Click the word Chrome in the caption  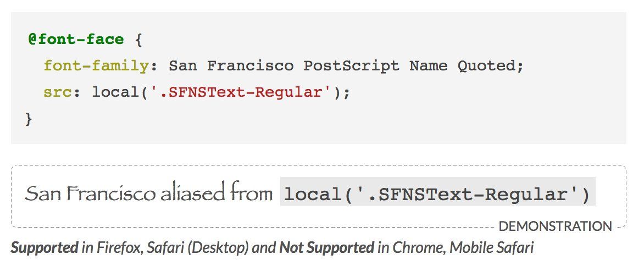[x=419, y=247]
